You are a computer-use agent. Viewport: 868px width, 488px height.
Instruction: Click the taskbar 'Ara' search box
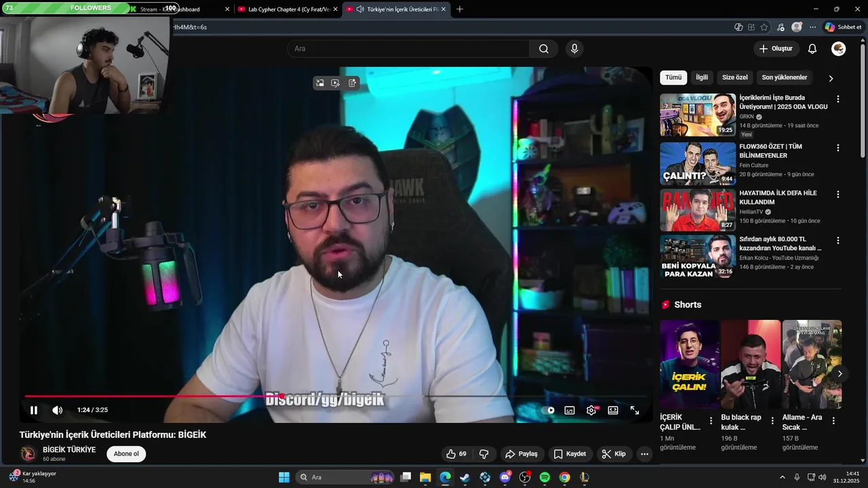[346, 477]
